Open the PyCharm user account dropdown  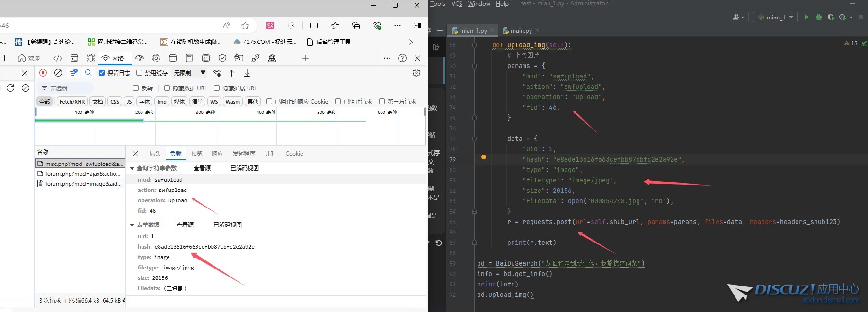coord(738,17)
